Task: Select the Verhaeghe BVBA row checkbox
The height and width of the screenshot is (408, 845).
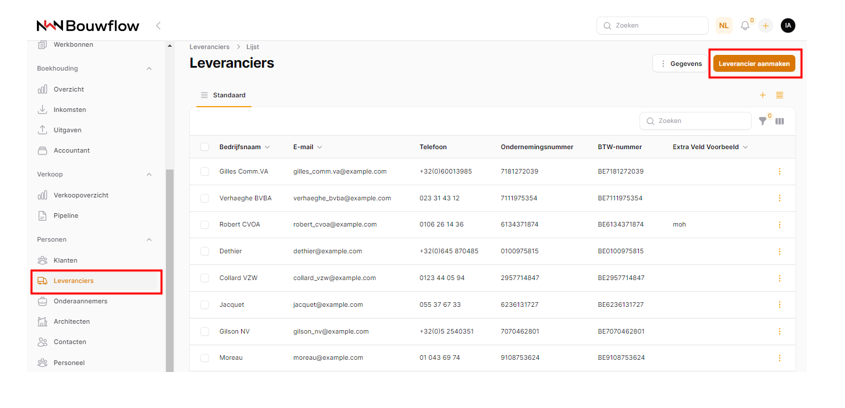Action: [x=205, y=198]
